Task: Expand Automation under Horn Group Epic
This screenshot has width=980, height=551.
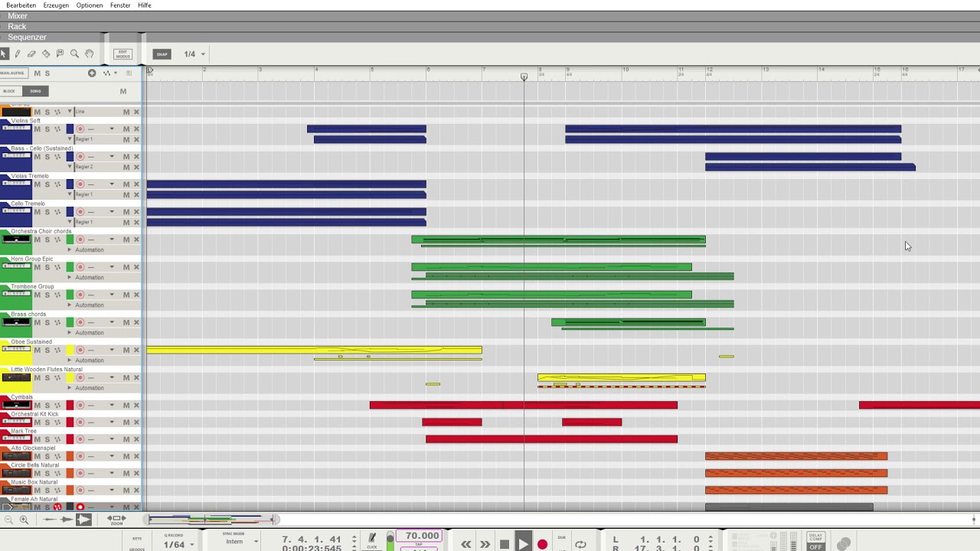Action: tap(69, 277)
